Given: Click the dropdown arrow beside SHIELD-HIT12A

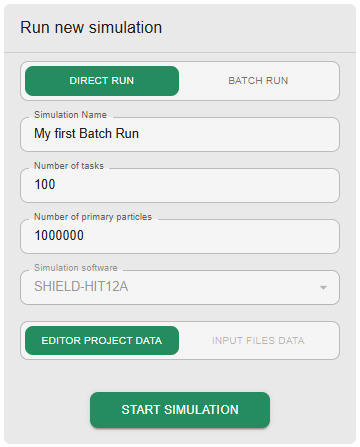Looking at the screenshot, I should point(323,287).
